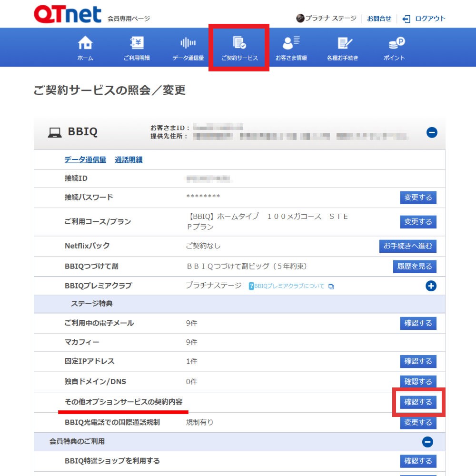Screen dimensions: 476x476
Task: Click the BBIQつづけて割ビッグ(5年約束) text
Action: tap(247, 266)
